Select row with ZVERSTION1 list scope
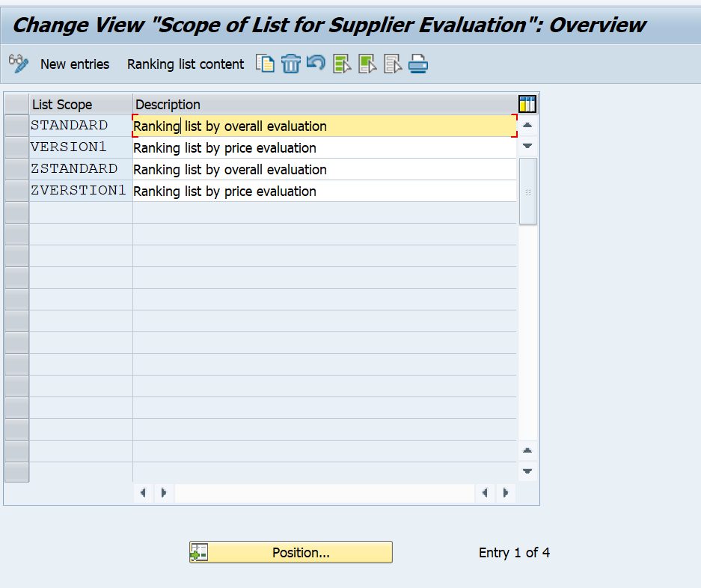This screenshot has width=701, height=588. coord(16,191)
